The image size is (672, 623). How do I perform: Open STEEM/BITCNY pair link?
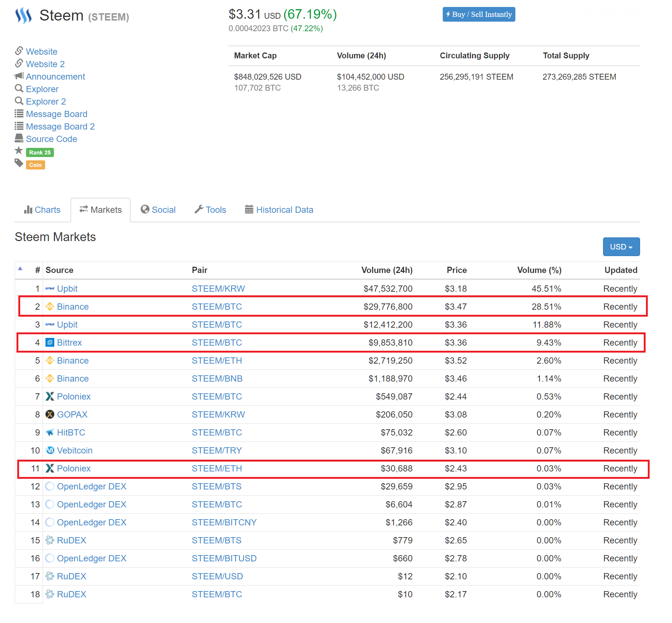(x=224, y=522)
